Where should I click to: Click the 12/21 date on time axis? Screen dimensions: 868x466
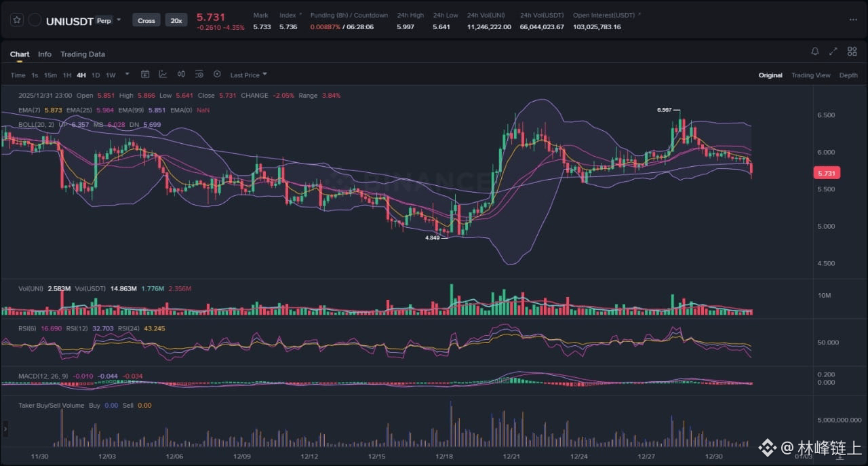512,457
